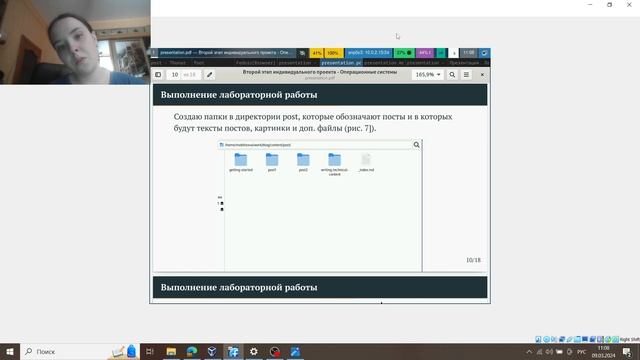This screenshot has height=360, width=640.
Task: Click the first slide heading Выполнение лабораторной работы
Action: point(239,95)
